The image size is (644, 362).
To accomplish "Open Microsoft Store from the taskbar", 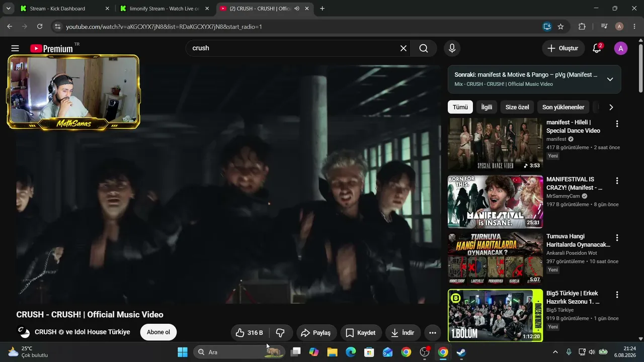I will pos(369,352).
